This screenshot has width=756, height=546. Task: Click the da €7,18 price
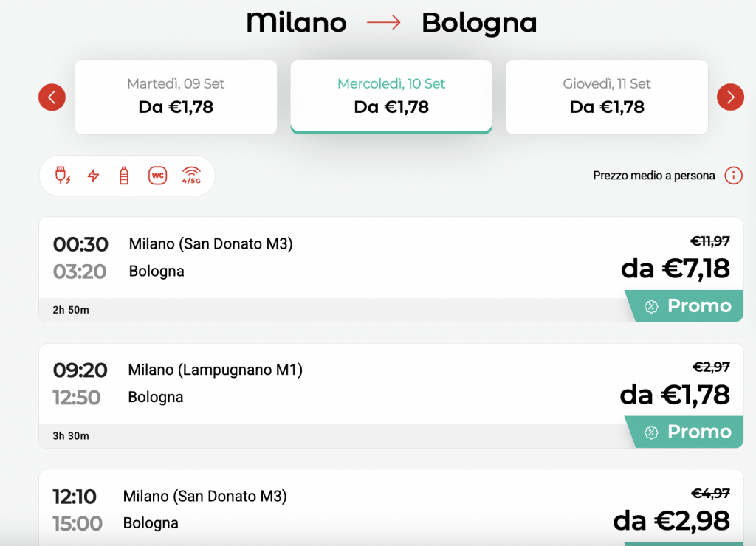click(675, 269)
